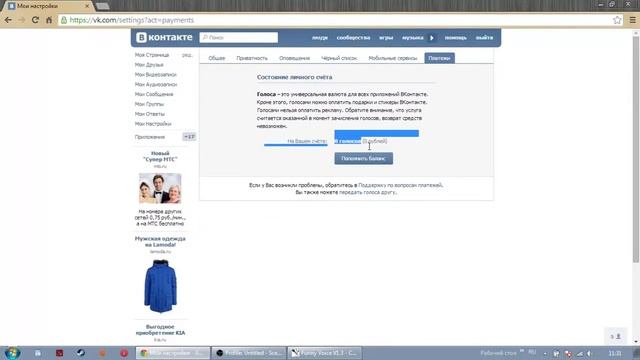Switch to the Оповещения settings tab
The width and height of the screenshot is (640, 360).
[294, 58]
